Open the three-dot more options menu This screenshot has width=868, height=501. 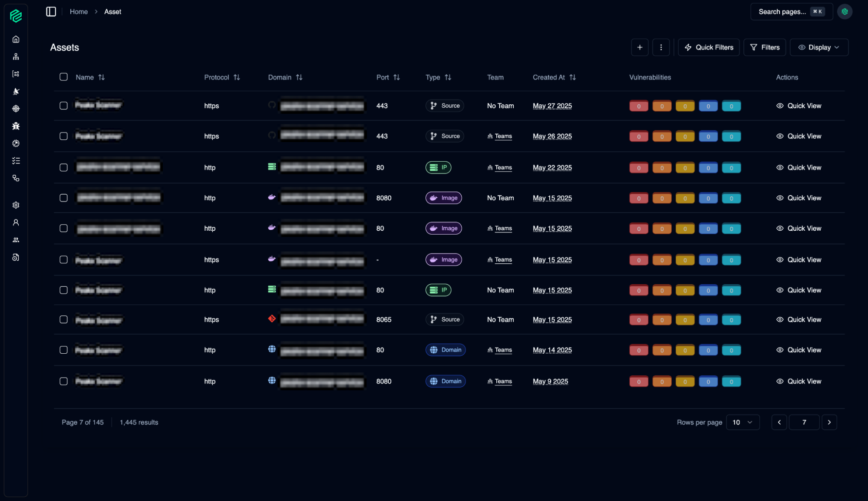tap(661, 47)
